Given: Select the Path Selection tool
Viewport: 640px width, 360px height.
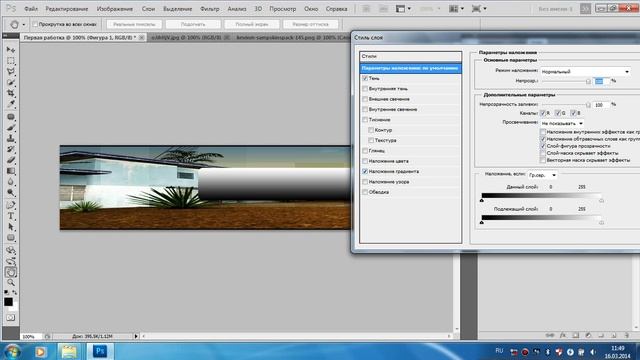Looking at the screenshot, I should click(11, 227).
